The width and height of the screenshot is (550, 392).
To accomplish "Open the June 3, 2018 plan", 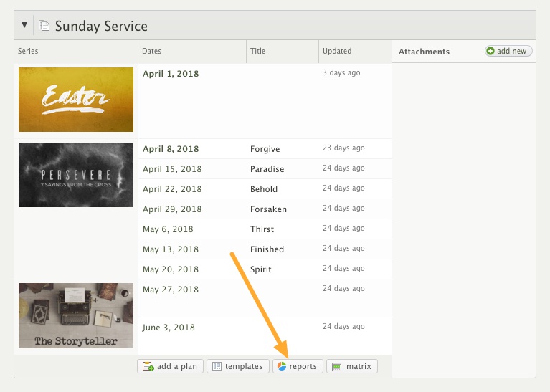I will 169,328.
